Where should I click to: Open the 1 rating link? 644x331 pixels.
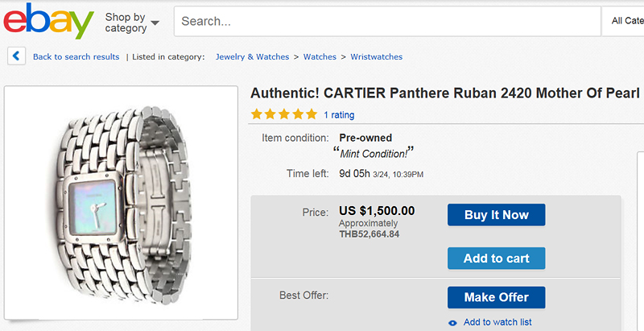click(x=339, y=115)
